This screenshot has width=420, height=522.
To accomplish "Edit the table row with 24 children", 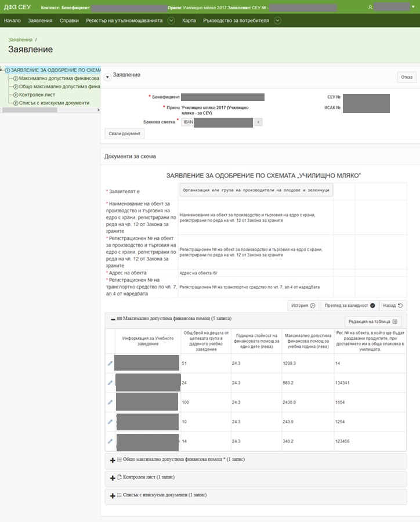I will (110, 383).
